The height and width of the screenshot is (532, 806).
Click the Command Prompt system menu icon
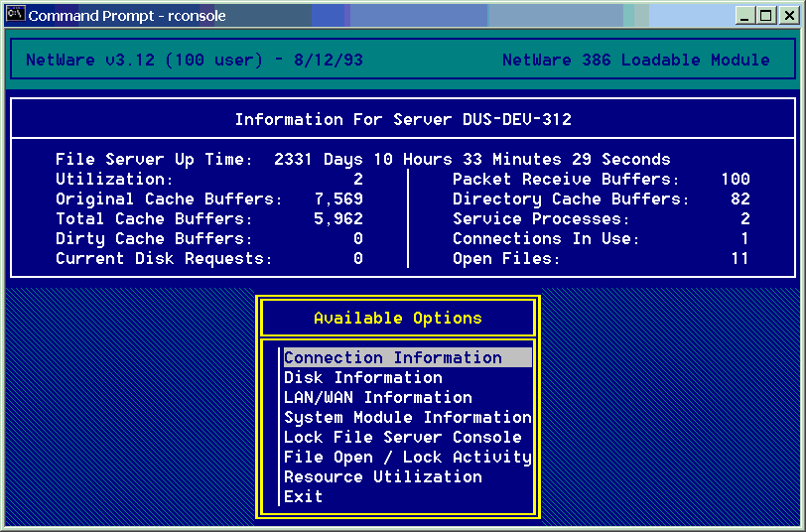click(x=16, y=15)
